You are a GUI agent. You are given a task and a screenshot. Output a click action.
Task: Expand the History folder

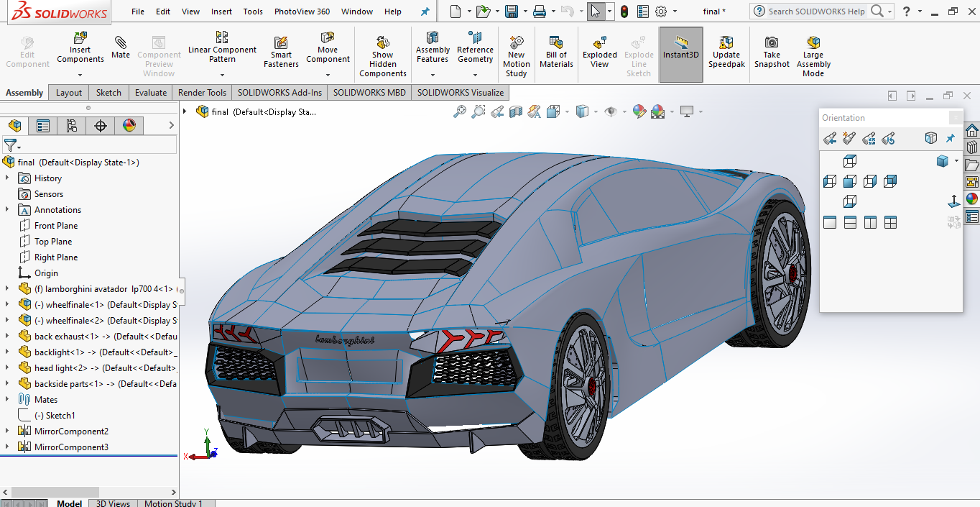[7, 178]
